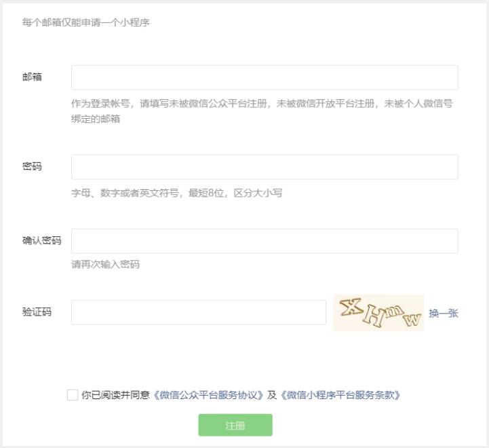Click the 验证码 verification code input

(x=199, y=312)
